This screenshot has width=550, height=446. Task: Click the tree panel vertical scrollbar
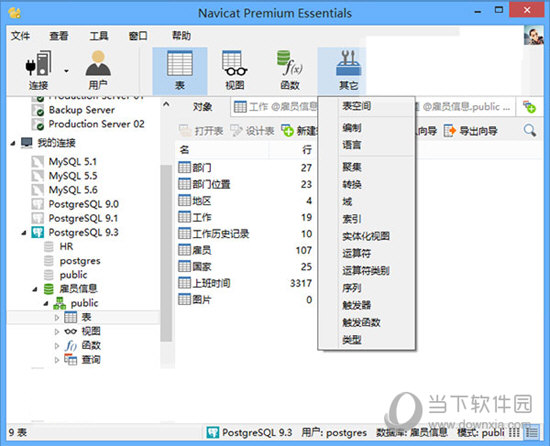click(166, 252)
